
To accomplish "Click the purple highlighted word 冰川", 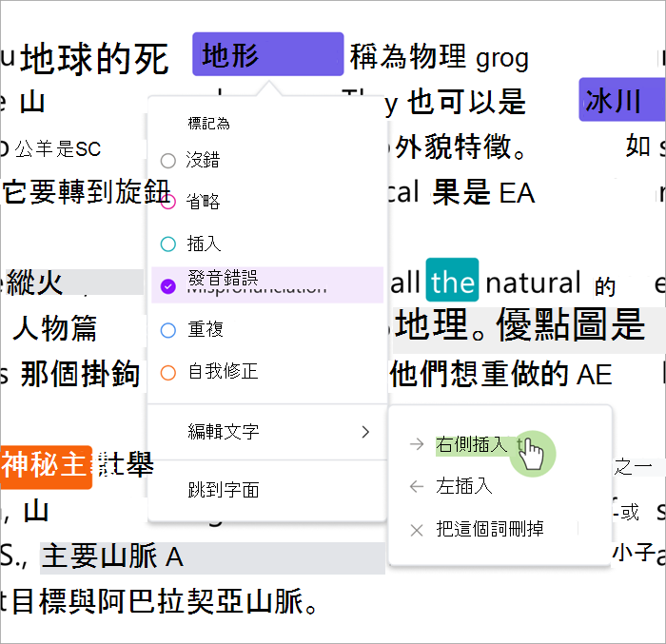I will [622, 100].
